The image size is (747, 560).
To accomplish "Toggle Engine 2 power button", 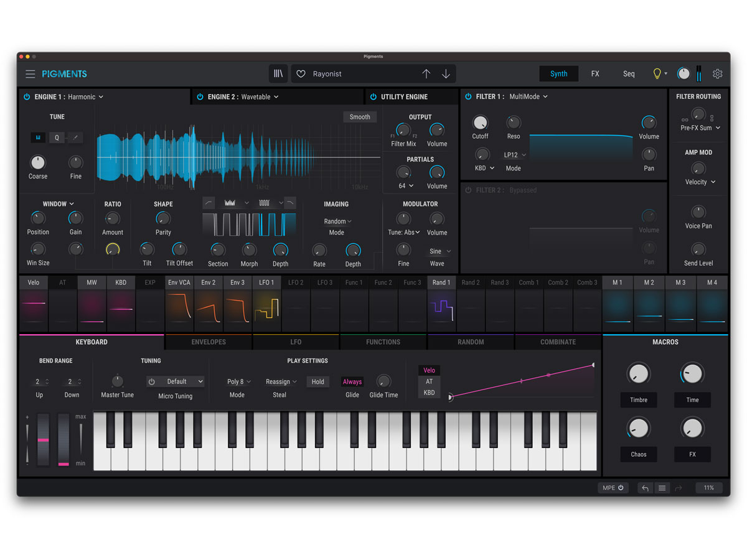I will pos(200,97).
